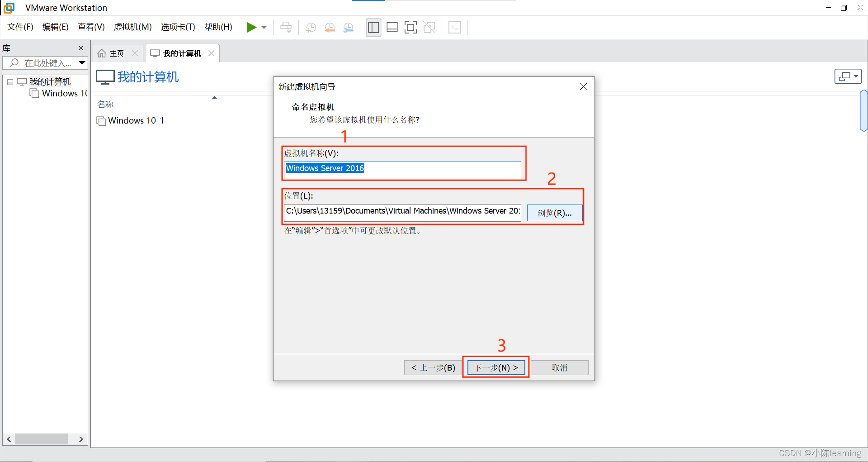The width and height of the screenshot is (868, 462).
Task: Open the 编辑(E) menu
Action: 55,27
